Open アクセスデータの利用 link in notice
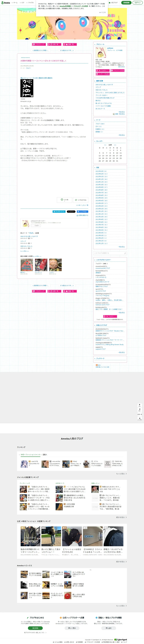The width and height of the screenshot is (144, 644). coord(81,6)
